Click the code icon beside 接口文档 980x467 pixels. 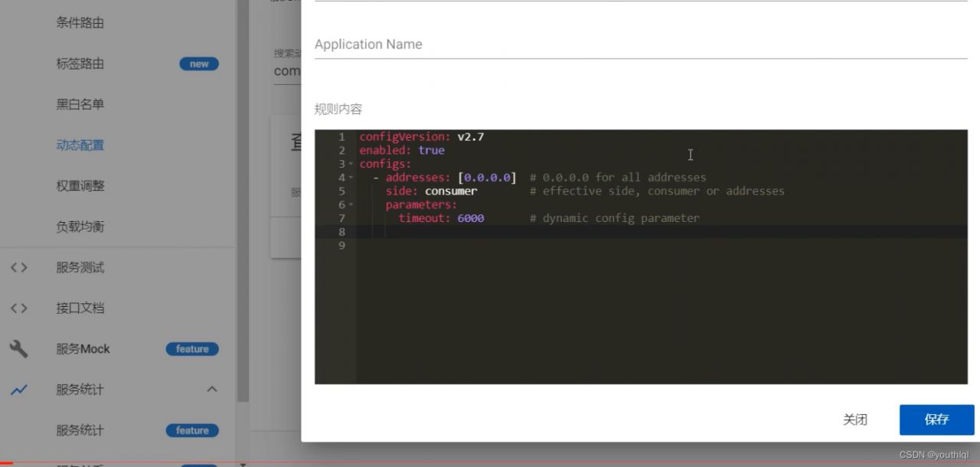pos(19,308)
